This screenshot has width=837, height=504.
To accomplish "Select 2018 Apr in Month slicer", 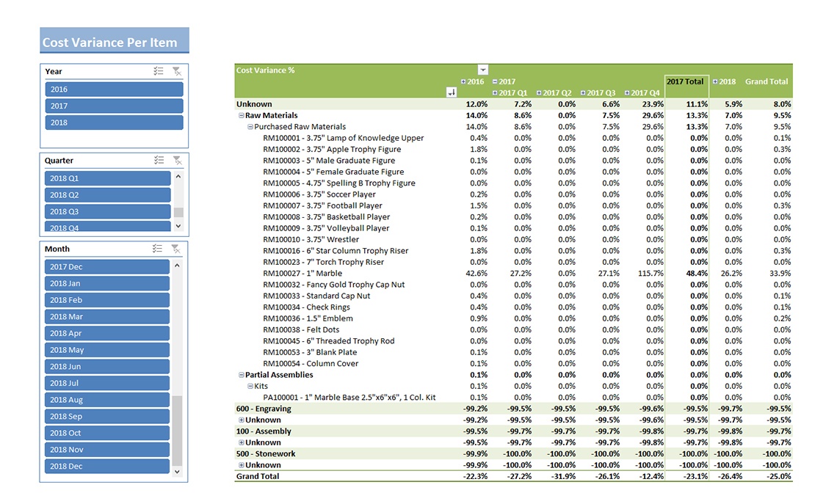I will [106, 333].
